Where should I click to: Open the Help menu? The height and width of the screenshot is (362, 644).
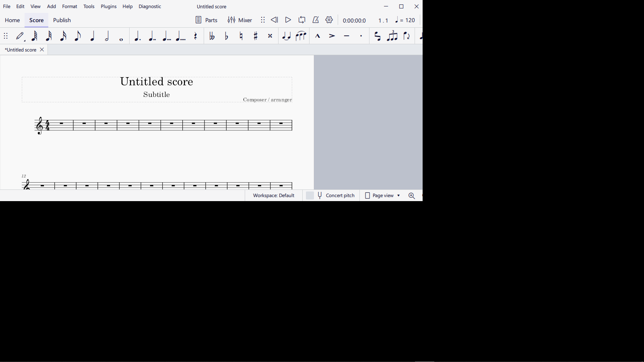point(128,7)
